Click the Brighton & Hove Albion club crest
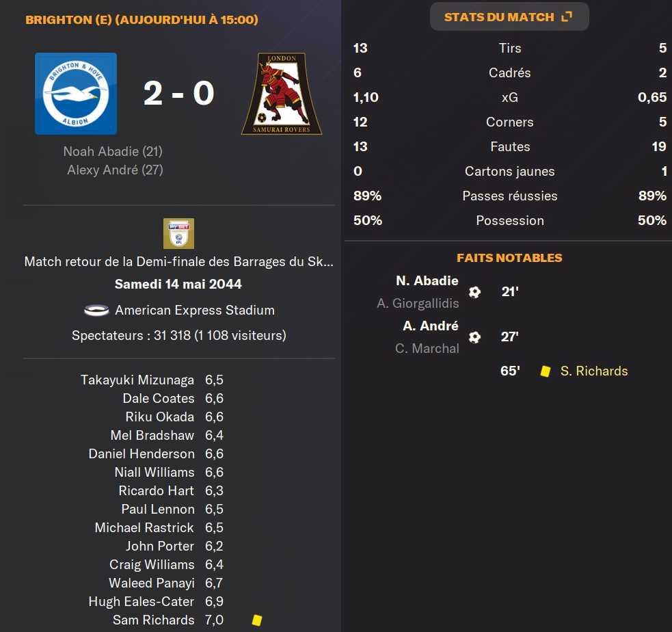The height and width of the screenshot is (632, 672). (x=76, y=94)
